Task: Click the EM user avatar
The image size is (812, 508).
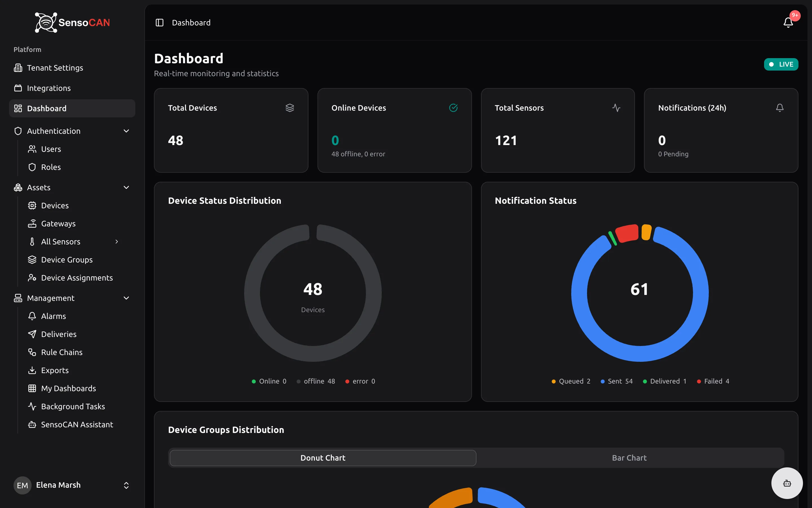Action: click(x=23, y=485)
